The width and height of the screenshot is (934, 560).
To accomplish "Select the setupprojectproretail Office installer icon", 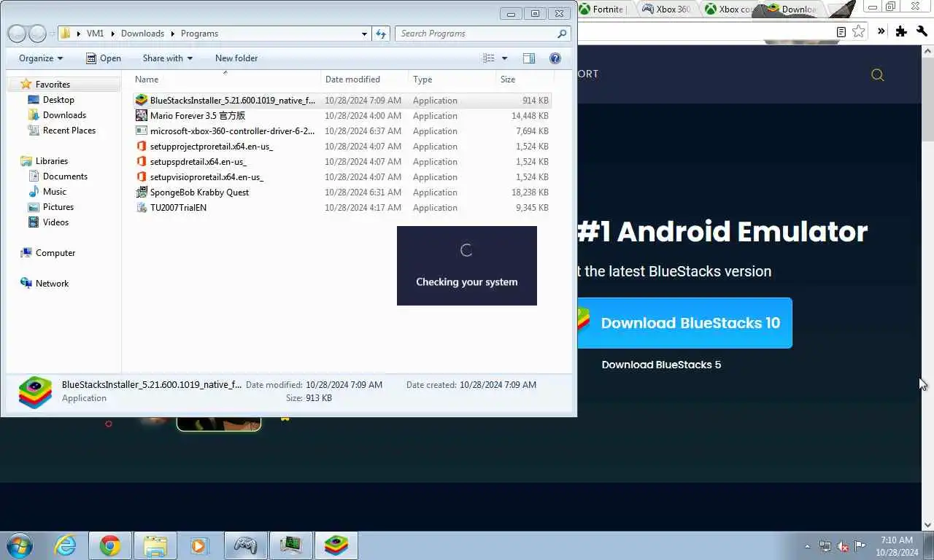I will coord(142,147).
